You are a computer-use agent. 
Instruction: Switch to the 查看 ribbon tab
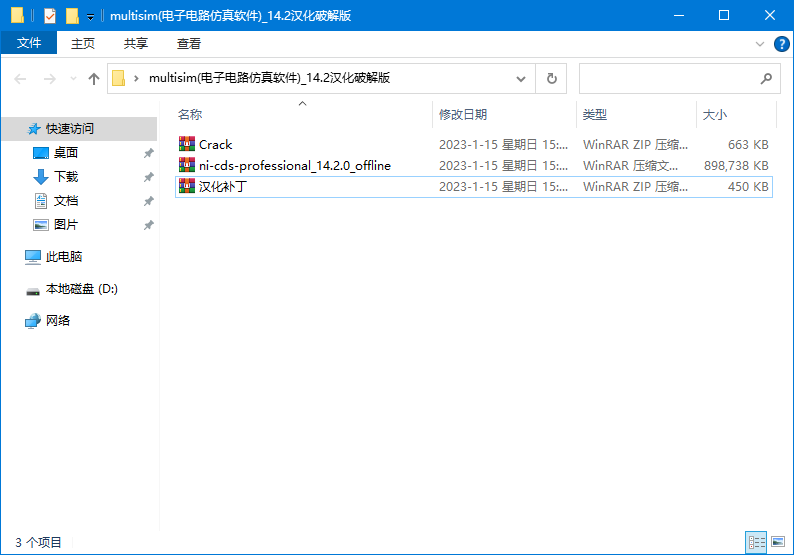188,44
